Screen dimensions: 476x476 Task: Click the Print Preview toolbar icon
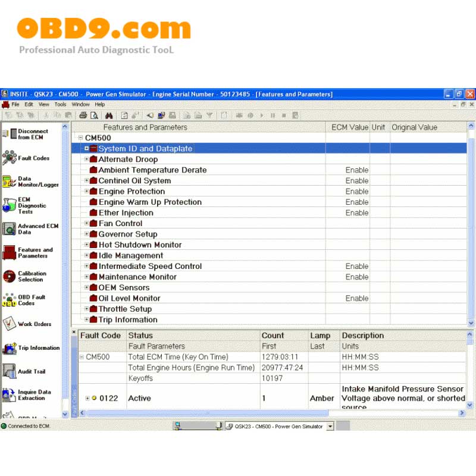point(95,115)
